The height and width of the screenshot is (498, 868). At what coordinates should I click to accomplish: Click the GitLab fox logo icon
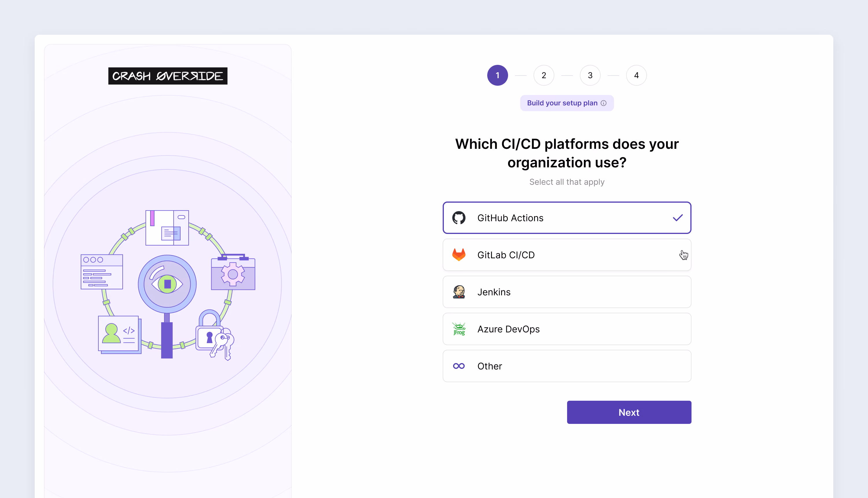(x=459, y=255)
